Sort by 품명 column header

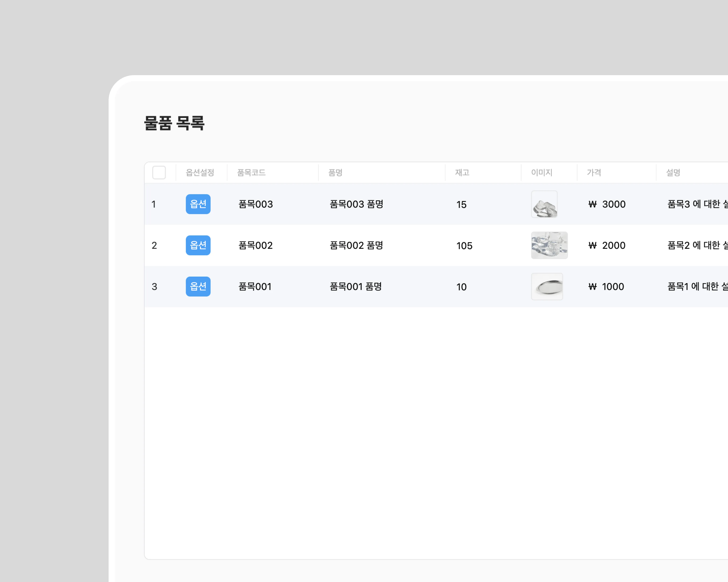335,173
